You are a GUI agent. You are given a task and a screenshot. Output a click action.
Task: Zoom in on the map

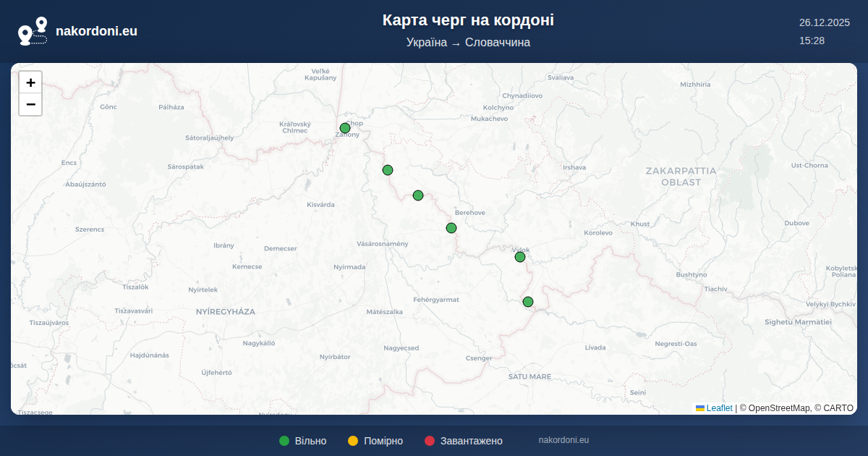pos(30,83)
